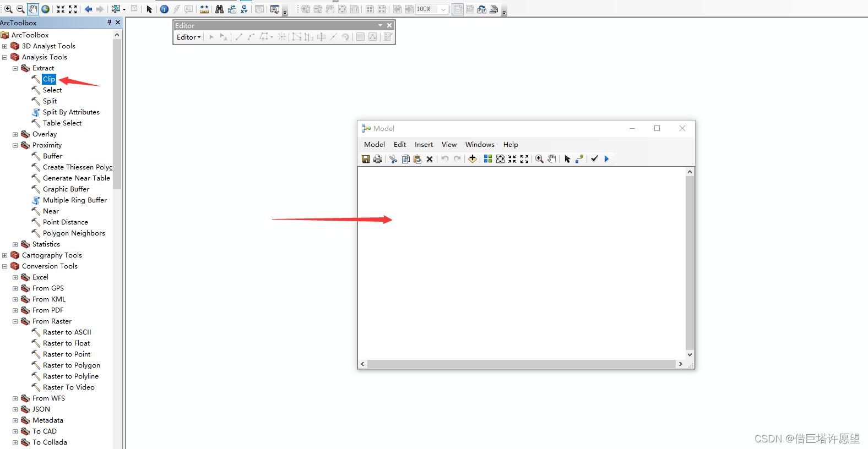Delete selected element with X icon in Model
The image size is (868, 449).
pos(430,159)
